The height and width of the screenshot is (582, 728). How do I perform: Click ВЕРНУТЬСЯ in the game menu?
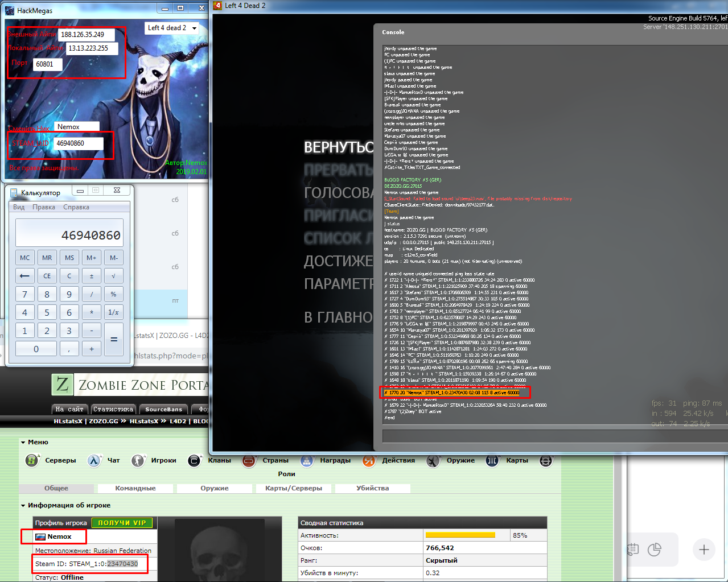tap(339, 147)
